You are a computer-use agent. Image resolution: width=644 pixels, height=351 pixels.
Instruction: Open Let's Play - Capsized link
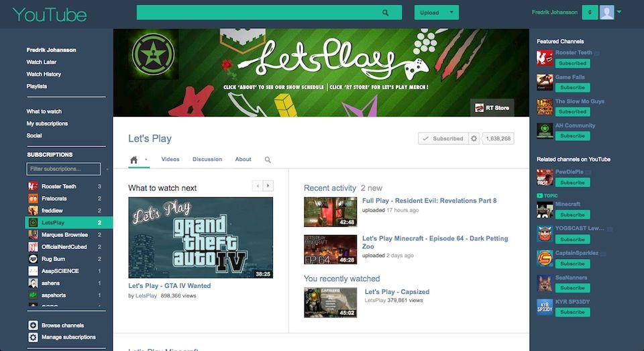397,292
